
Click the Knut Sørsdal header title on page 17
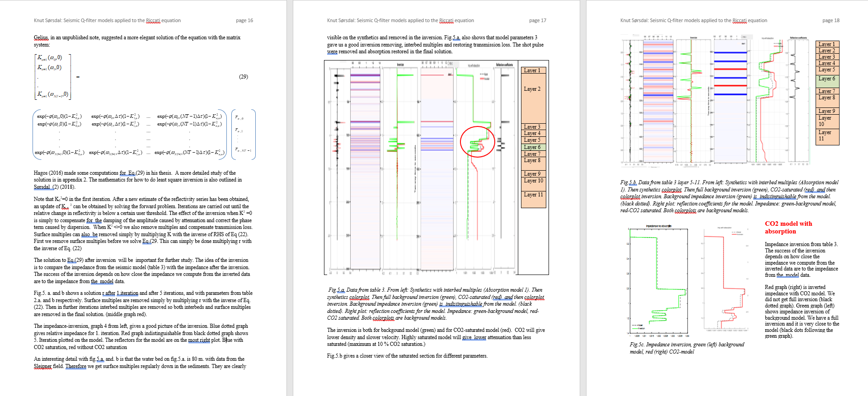point(400,20)
